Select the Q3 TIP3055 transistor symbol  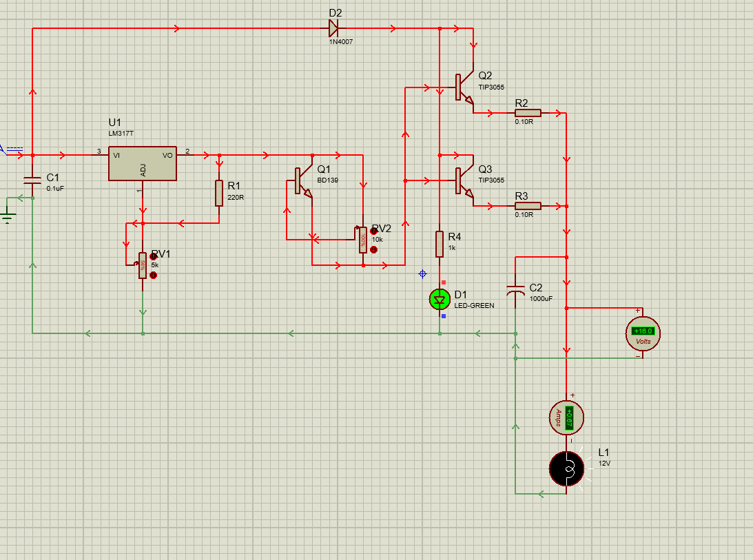coord(464,180)
